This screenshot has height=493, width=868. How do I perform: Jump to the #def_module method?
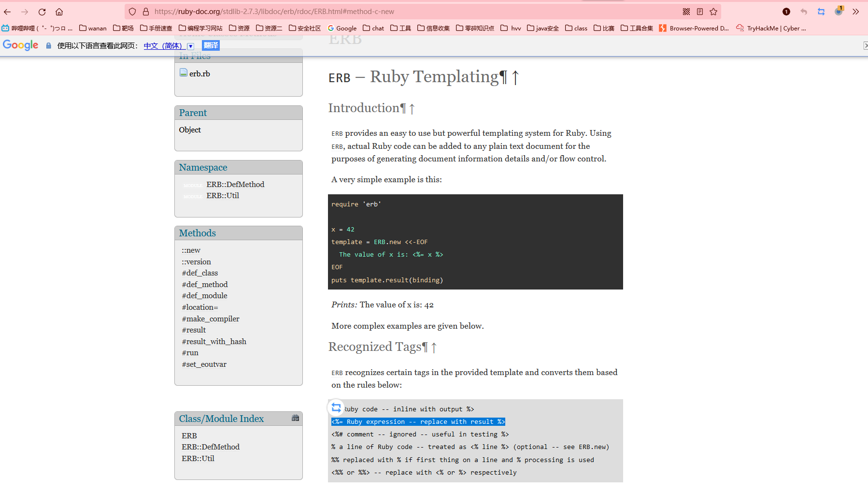(x=204, y=295)
